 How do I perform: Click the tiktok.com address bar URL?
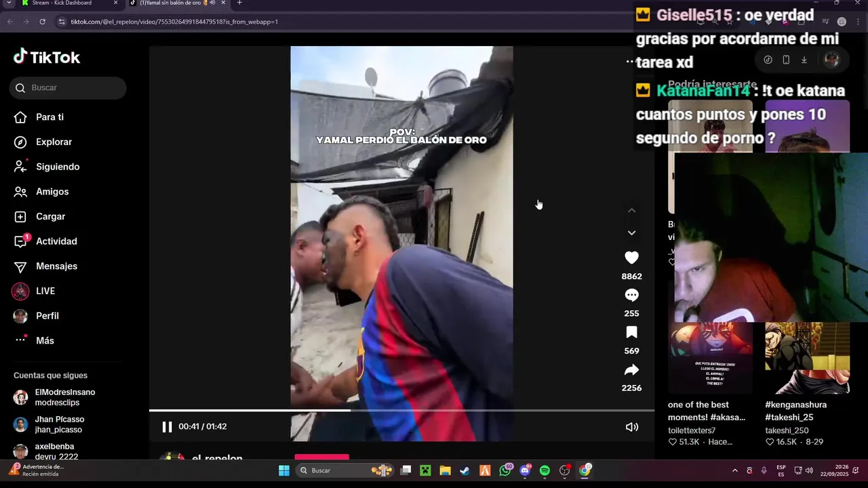pyautogui.click(x=174, y=22)
